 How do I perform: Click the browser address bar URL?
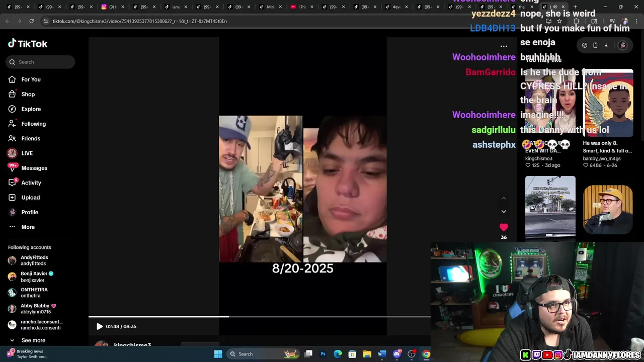tap(140, 21)
